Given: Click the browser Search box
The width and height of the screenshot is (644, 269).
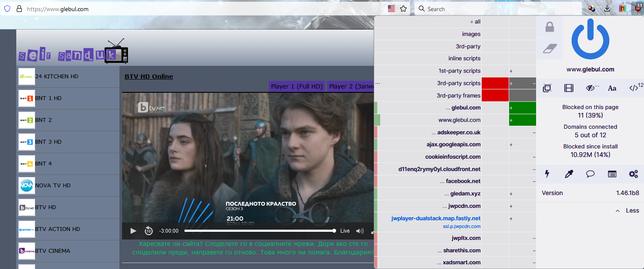Looking at the screenshot, I should [498, 9].
